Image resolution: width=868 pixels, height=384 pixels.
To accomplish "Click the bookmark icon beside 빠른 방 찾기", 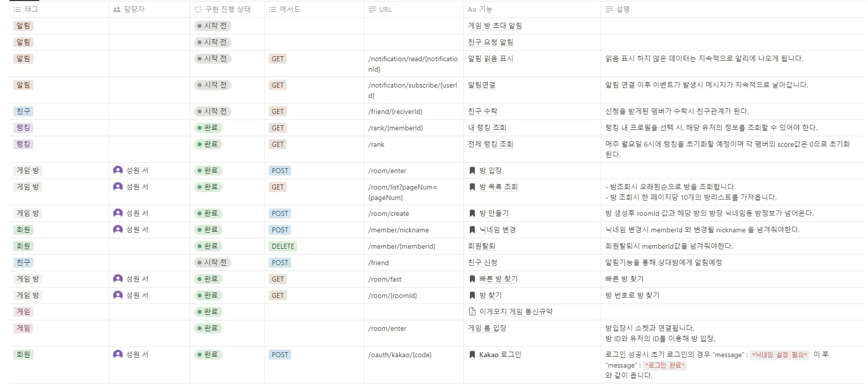I will [472, 279].
